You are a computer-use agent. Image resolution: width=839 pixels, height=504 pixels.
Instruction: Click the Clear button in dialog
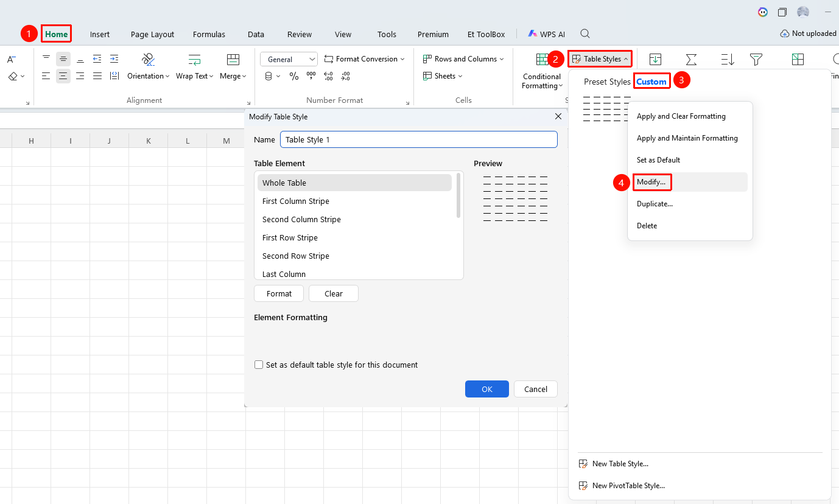pyautogui.click(x=334, y=293)
